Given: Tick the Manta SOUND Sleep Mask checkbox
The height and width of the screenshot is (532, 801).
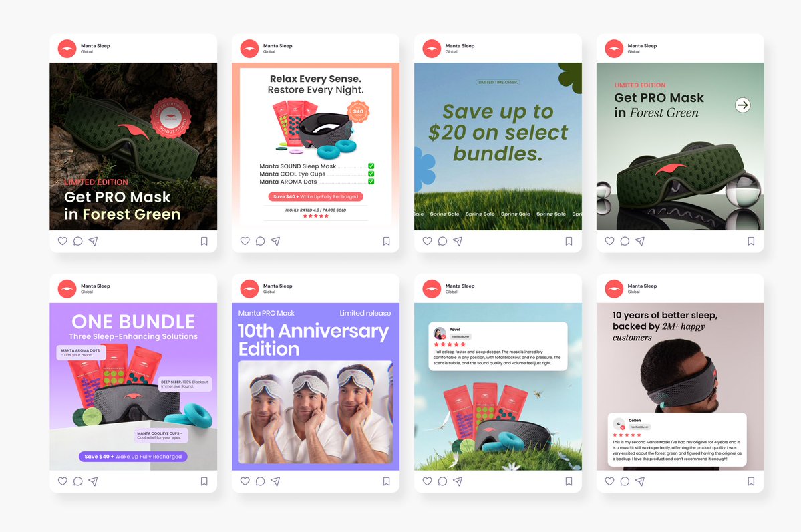Looking at the screenshot, I should pyautogui.click(x=371, y=166).
